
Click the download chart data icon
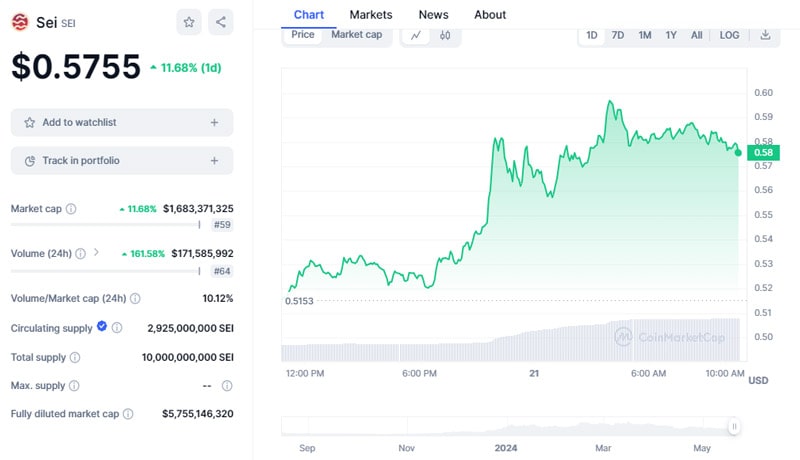pos(765,35)
